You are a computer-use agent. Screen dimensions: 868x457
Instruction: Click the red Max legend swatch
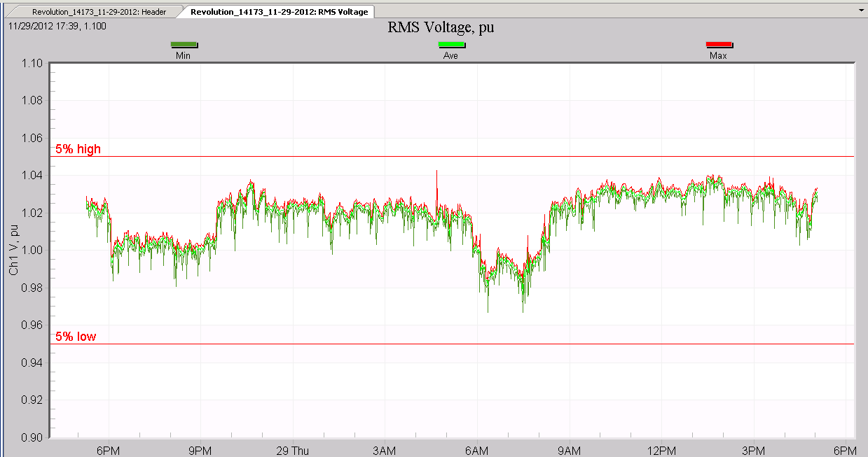718,45
